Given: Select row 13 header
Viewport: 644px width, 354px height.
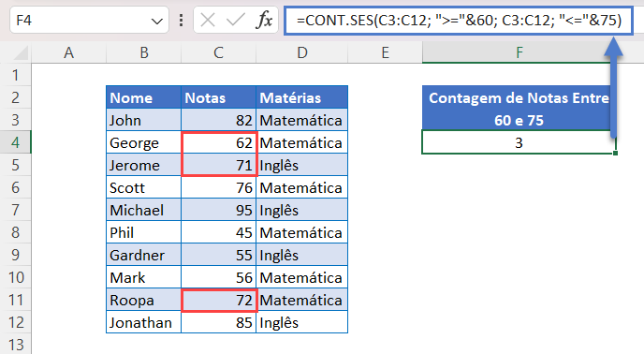Looking at the screenshot, I should click(16, 344).
